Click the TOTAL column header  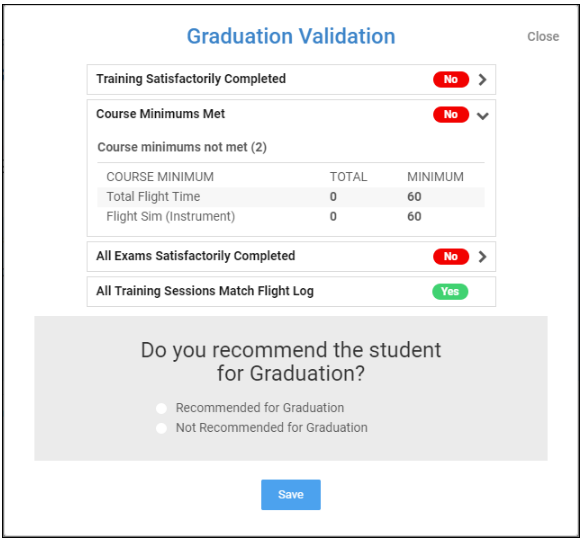pyautogui.click(x=349, y=177)
